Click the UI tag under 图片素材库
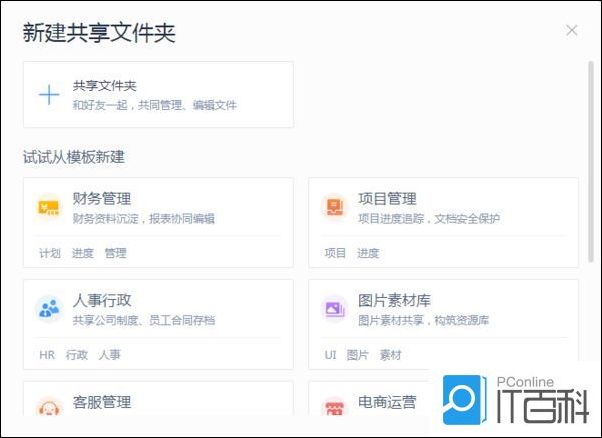The image size is (602, 438). 330,354
